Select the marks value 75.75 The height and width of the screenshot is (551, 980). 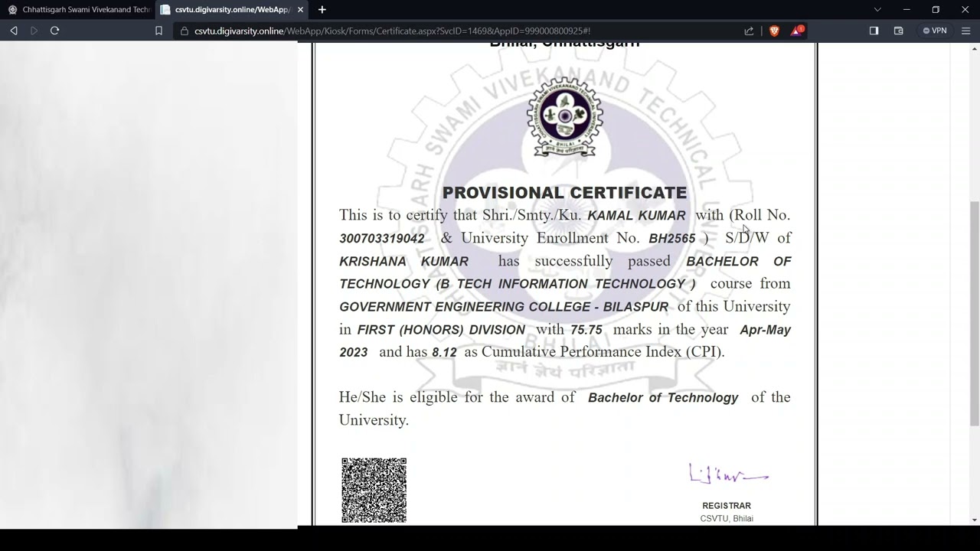coord(586,330)
